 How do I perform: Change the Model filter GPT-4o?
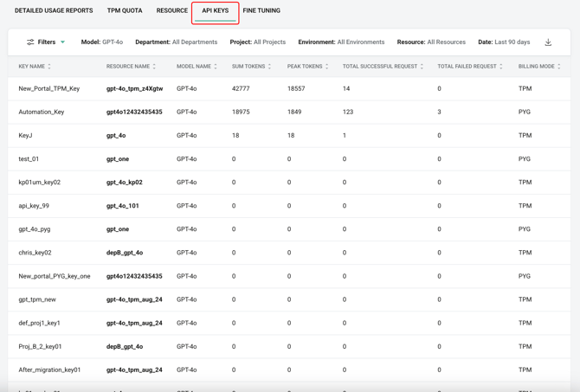(x=102, y=42)
